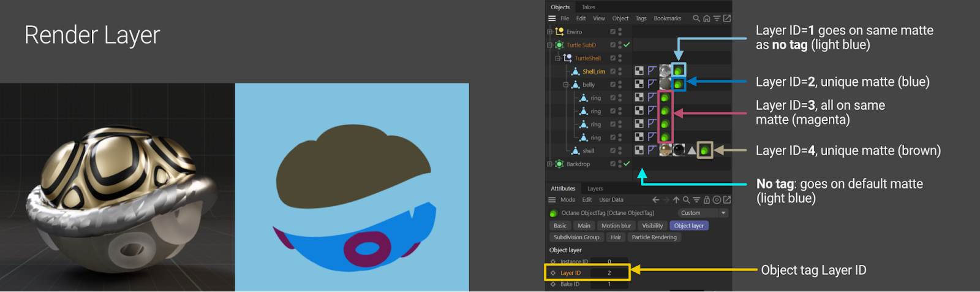980x292 pixels.
Task: Toggle the green checkmark on Backdrop
Action: point(627,164)
